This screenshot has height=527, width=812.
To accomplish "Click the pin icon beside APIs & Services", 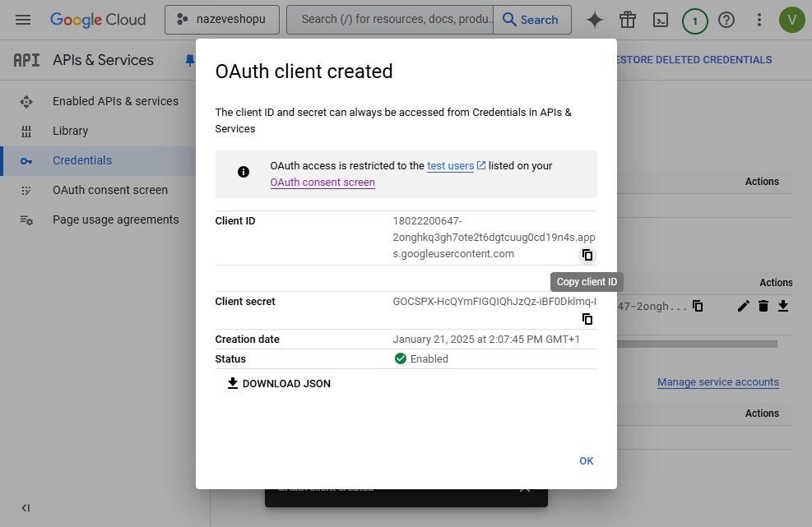I will click(x=189, y=61).
